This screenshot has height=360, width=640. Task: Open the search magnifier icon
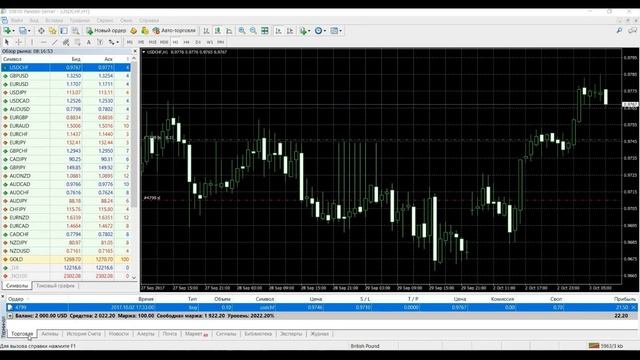pyautogui.click(x=619, y=31)
